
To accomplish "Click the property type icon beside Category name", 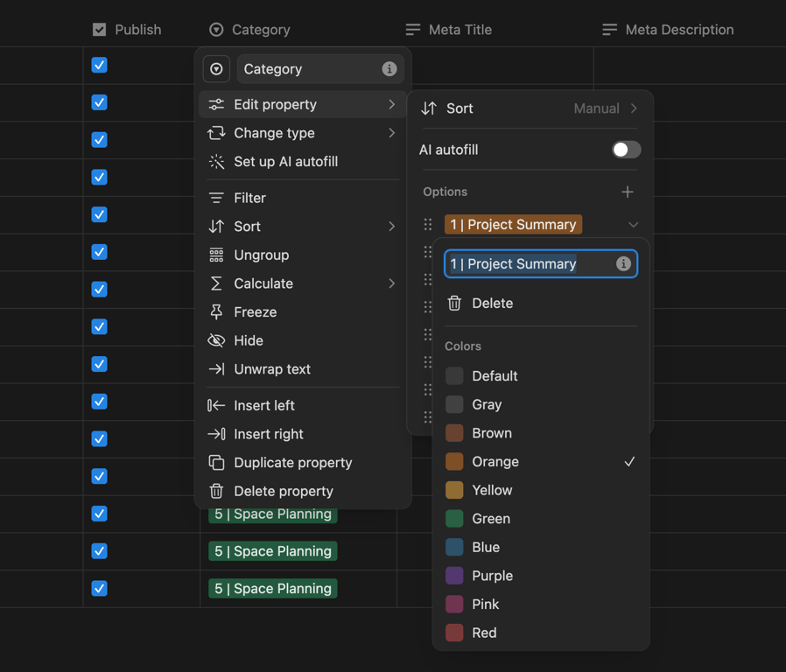I will (216, 69).
